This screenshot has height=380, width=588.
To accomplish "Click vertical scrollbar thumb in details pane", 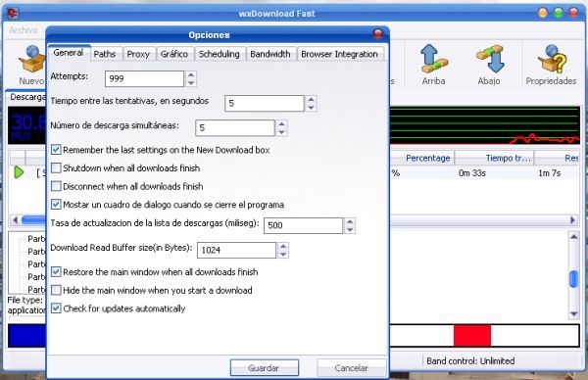I will pyautogui.click(x=573, y=279).
